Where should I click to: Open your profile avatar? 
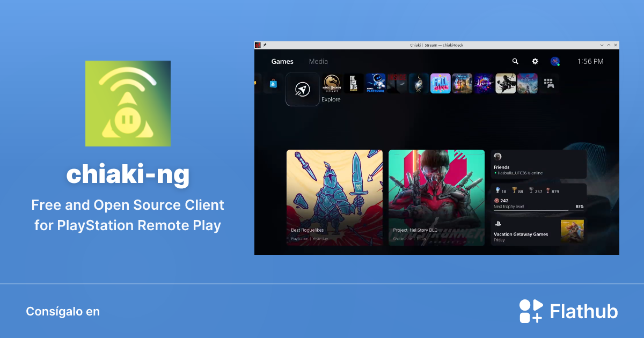[x=554, y=61]
